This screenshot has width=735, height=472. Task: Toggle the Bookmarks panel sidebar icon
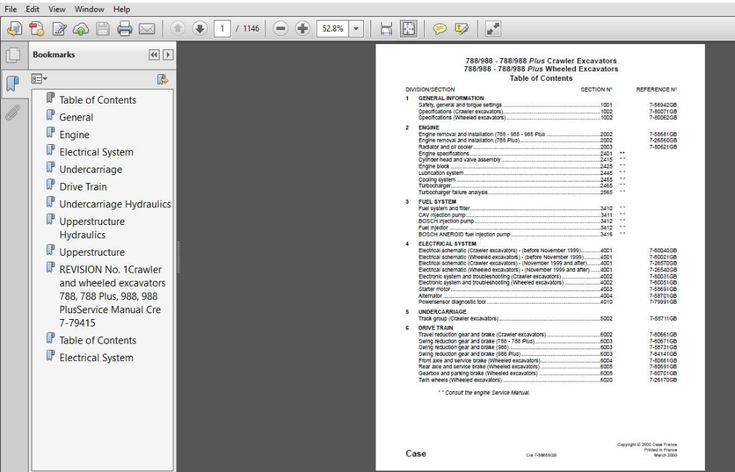tap(13, 83)
